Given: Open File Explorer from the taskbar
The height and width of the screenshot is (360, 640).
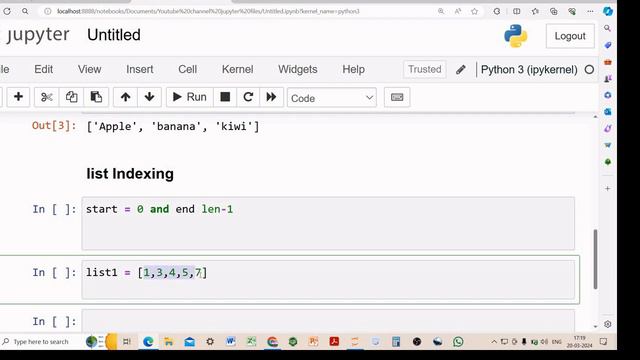Looking at the screenshot, I should [x=169, y=342].
